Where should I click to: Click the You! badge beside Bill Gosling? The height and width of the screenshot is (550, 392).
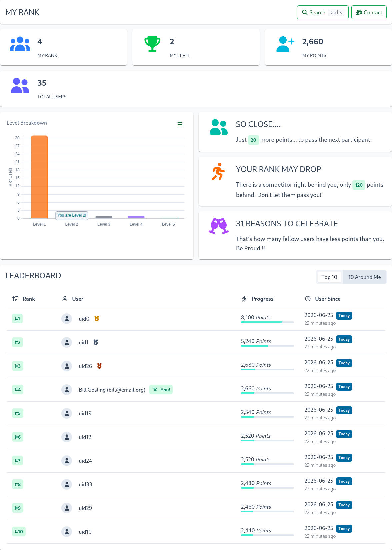coord(161,390)
